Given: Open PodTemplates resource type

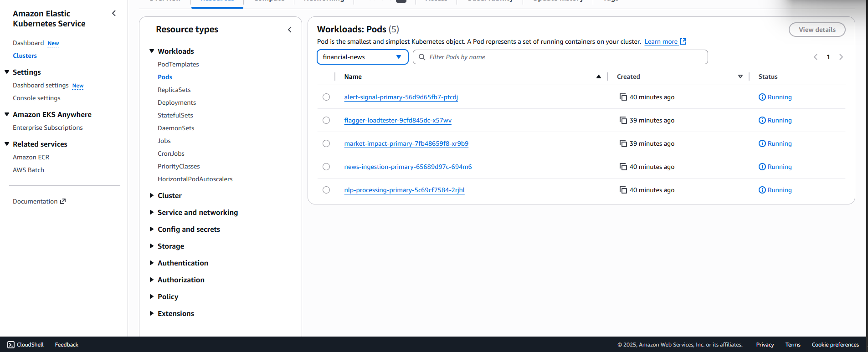Looking at the screenshot, I should coord(178,64).
